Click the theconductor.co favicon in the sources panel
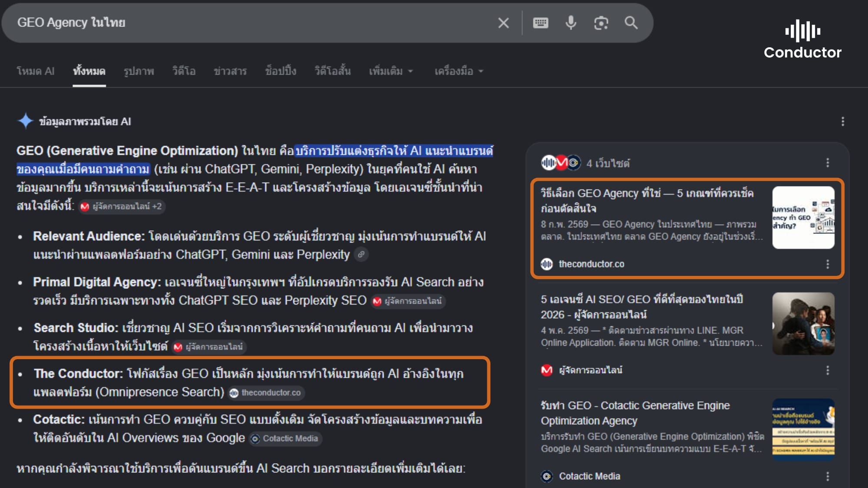The image size is (868, 488). [547, 264]
